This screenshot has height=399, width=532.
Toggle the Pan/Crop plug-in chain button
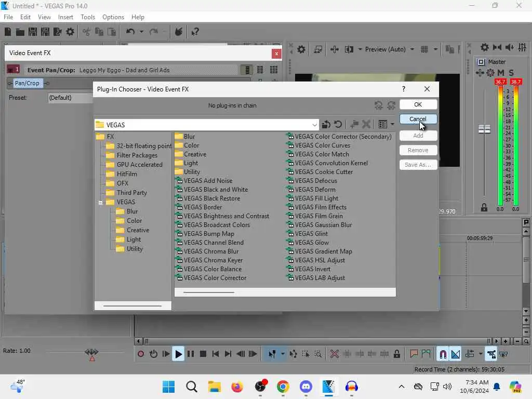pyautogui.click(x=27, y=83)
